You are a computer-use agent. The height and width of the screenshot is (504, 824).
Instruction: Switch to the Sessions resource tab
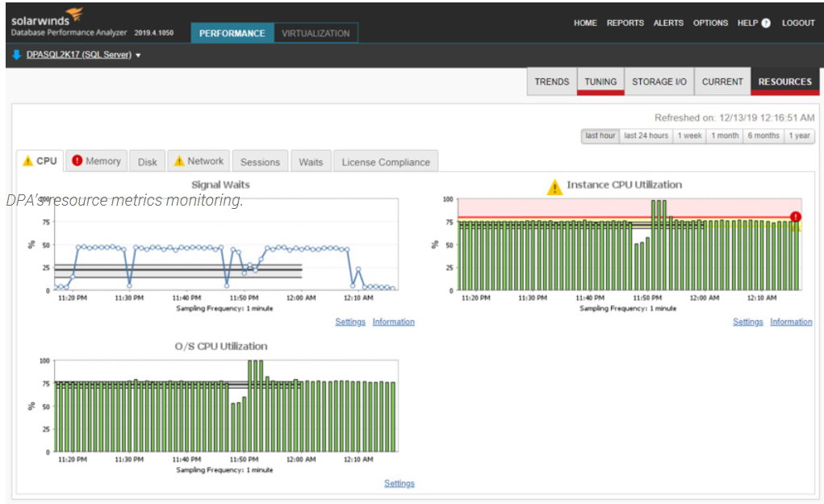260,162
